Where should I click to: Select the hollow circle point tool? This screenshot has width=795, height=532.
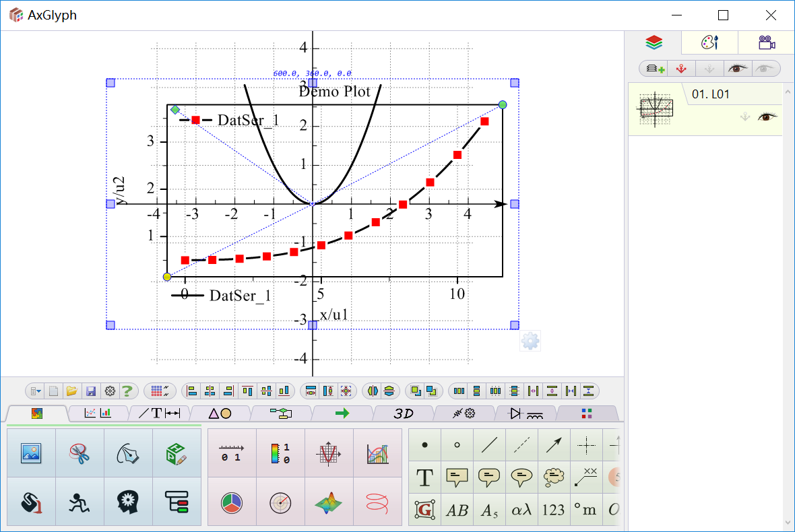click(457, 445)
